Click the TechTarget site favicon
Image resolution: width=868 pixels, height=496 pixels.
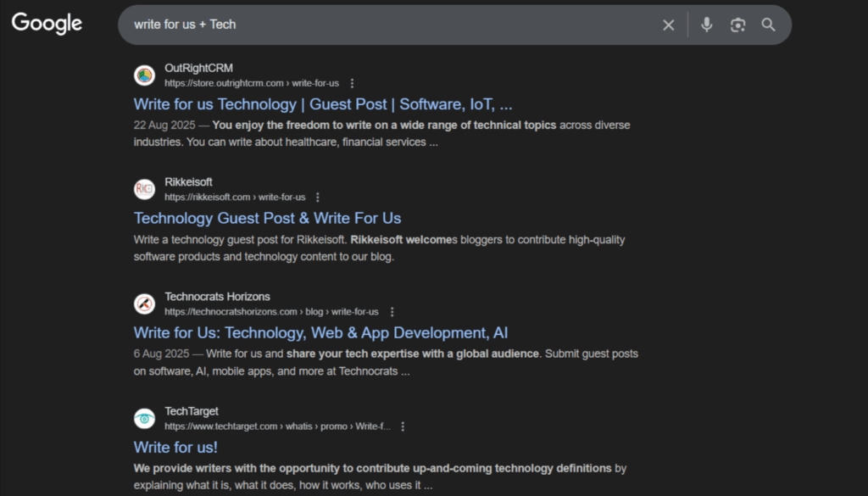(145, 418)
